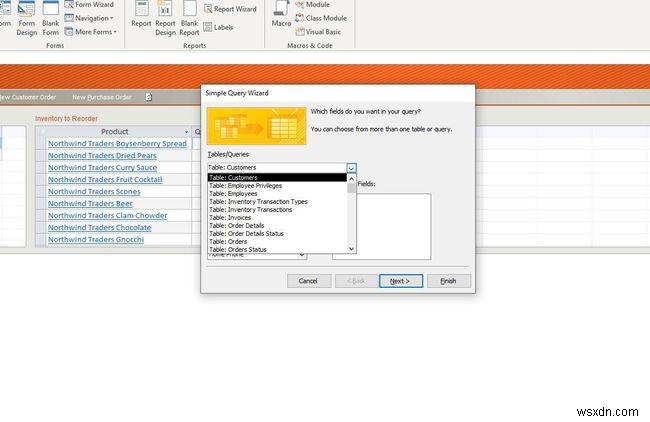This screenshot has height=422, width=650.
Task: Insert a new Module
Action: [x=313, y=5]
